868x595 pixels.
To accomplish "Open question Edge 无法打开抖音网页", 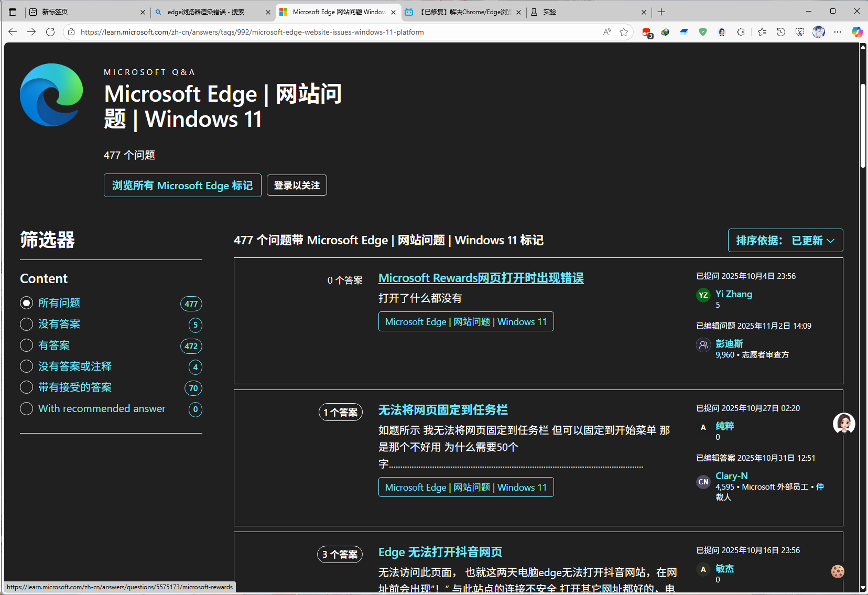I will tap(440, 552).
